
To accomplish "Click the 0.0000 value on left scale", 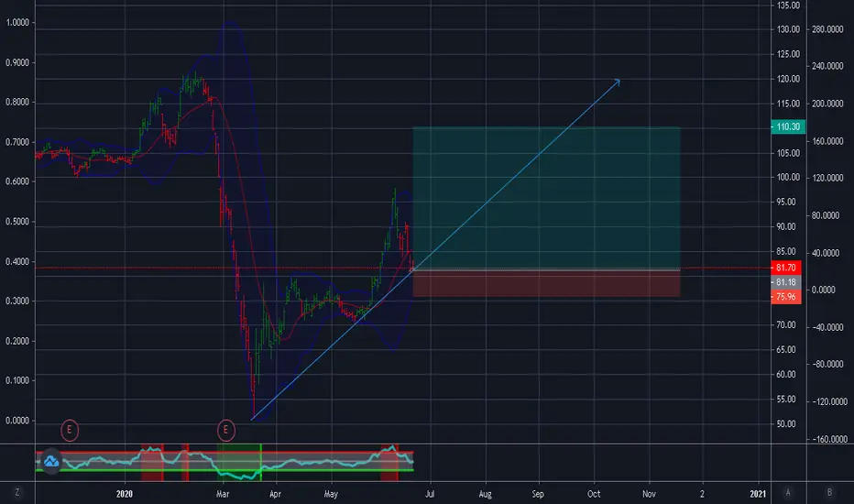I will [x=16, y=421].
